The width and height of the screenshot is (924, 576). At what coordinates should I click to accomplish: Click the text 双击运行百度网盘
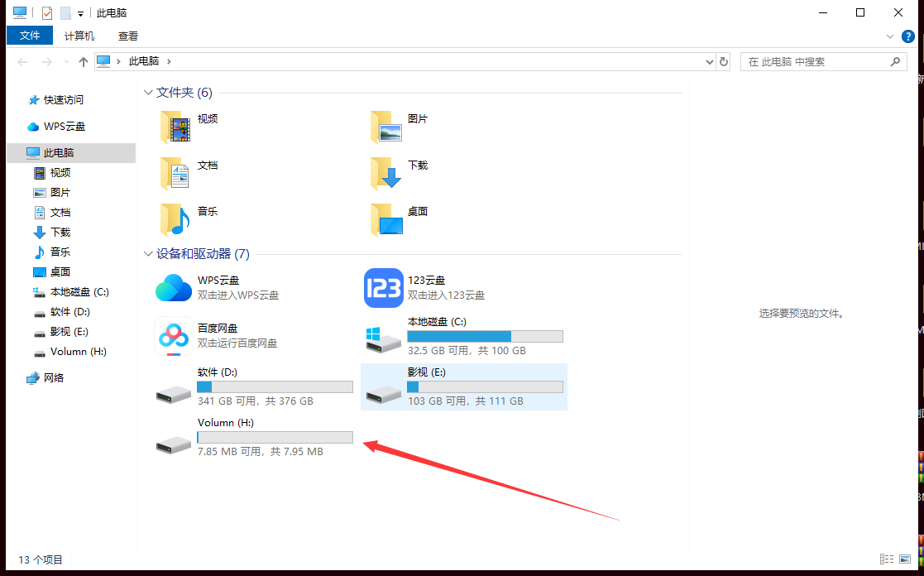coord(237,343)
